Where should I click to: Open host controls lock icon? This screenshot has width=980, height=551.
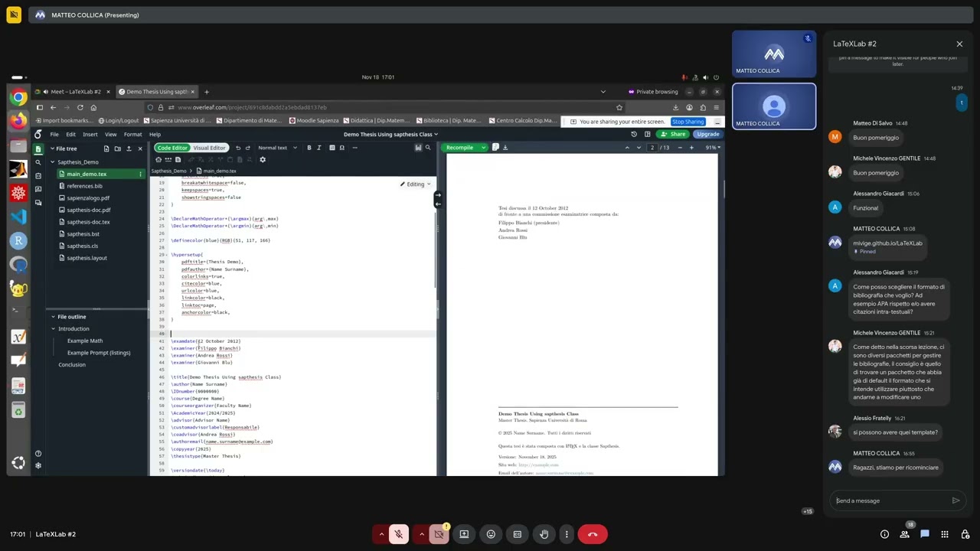(x=964, y=534)
